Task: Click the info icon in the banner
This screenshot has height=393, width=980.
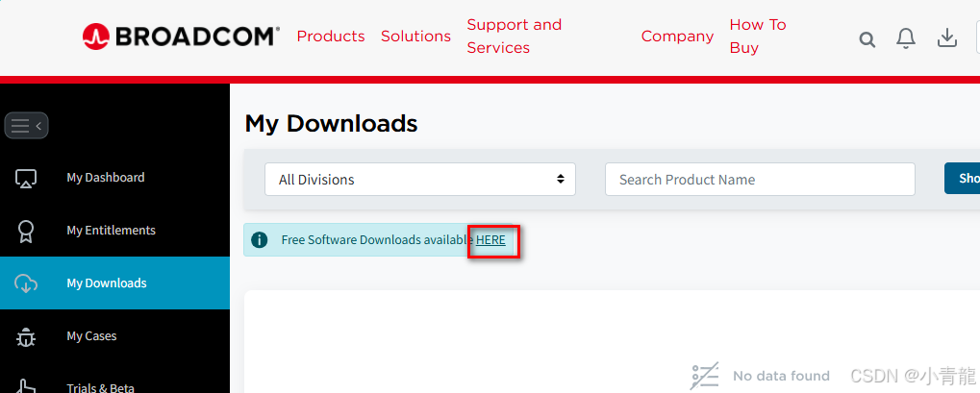Action: tap(259, 240)
